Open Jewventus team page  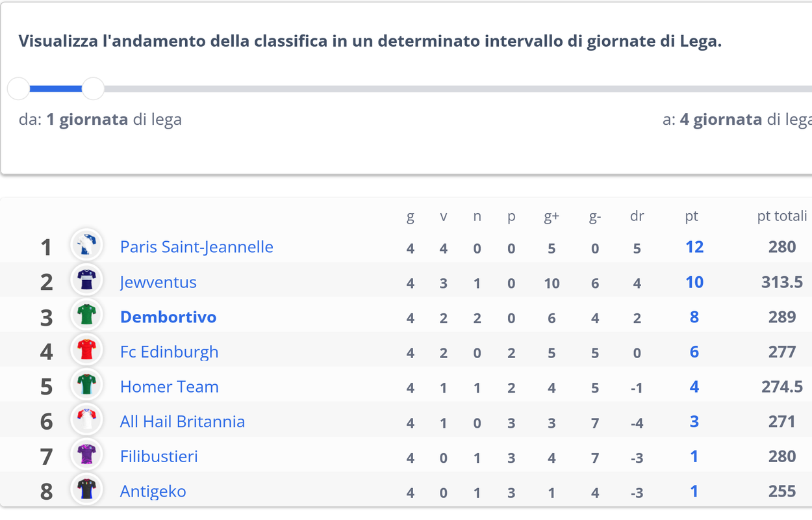pyautogui.click(x=159, y=282)
